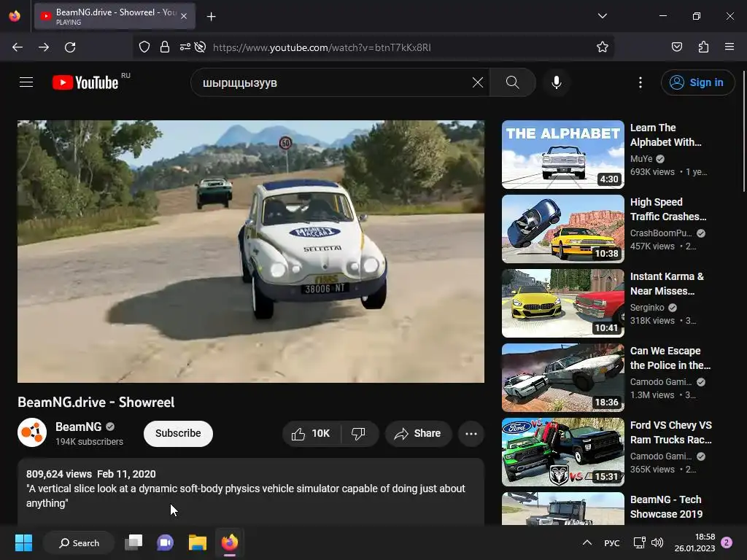
Task: Reload the current page
Action: click(x=70, y=47)
